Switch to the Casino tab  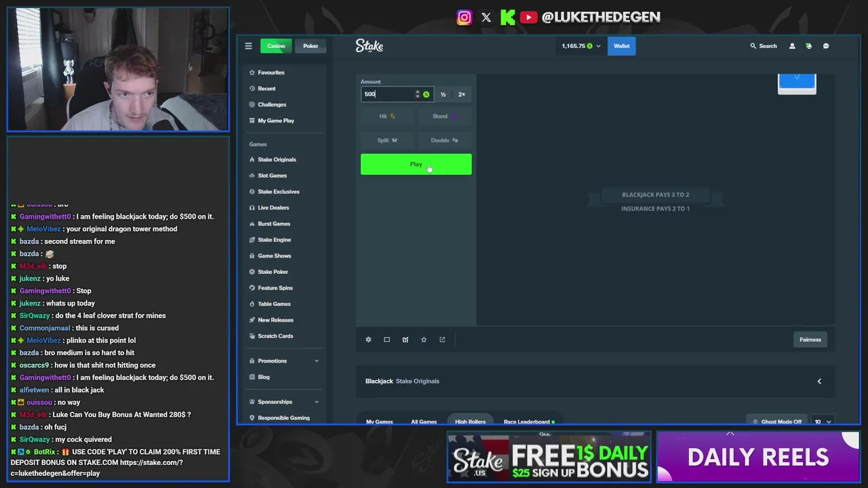point(276,46)
